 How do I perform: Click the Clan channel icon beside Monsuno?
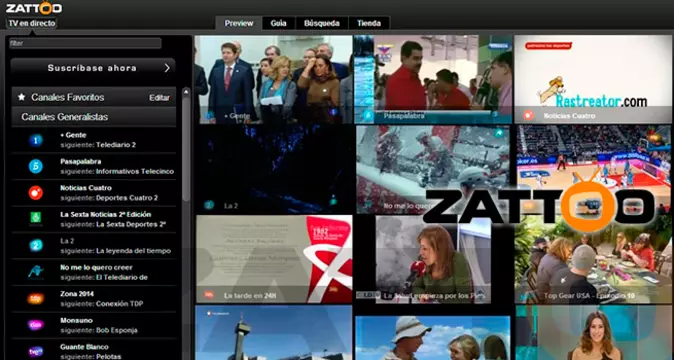pyautogui.click(x=36, y=325)
